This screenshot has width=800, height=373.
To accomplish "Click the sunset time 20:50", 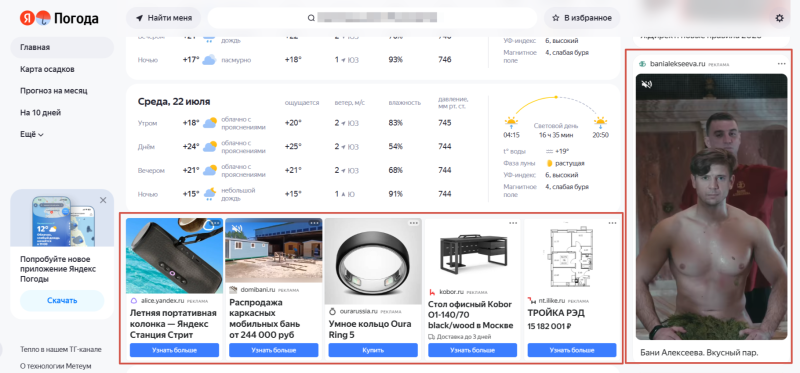I will tap(601, 135).
